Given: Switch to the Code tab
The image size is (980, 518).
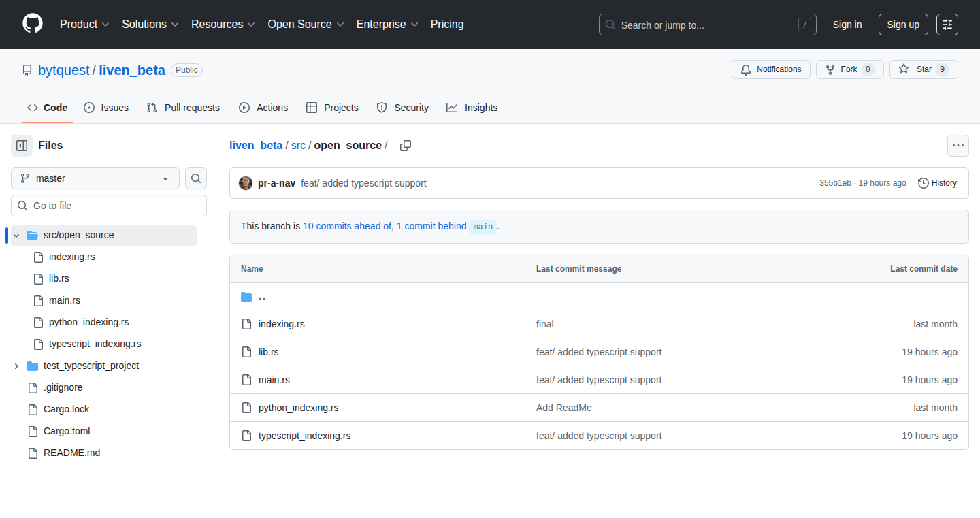Looking at the screenshot, I should coord(48,108).
